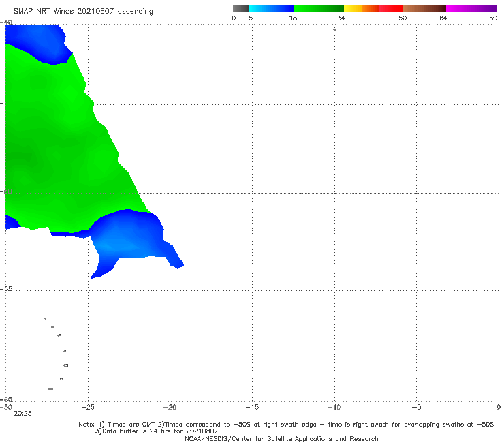Click the color bar label '34'
Viewport: 504px width, 443px height.
(x=341, y=18)
